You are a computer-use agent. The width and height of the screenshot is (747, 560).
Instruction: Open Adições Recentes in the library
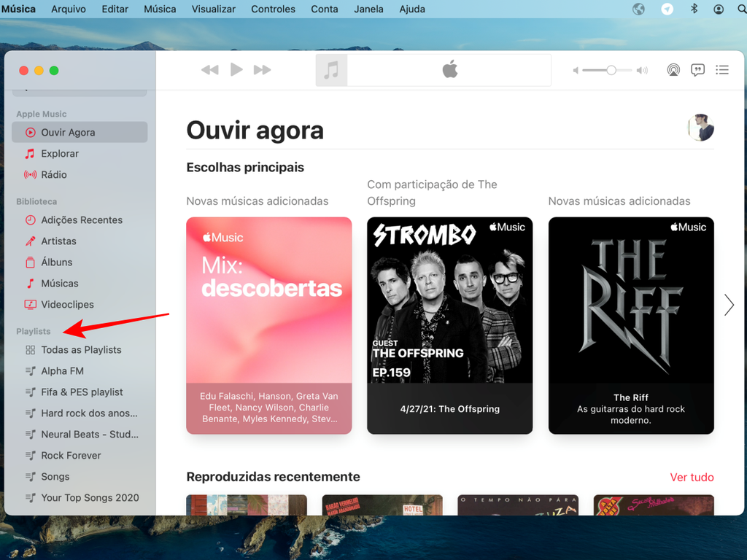point(80,220)
